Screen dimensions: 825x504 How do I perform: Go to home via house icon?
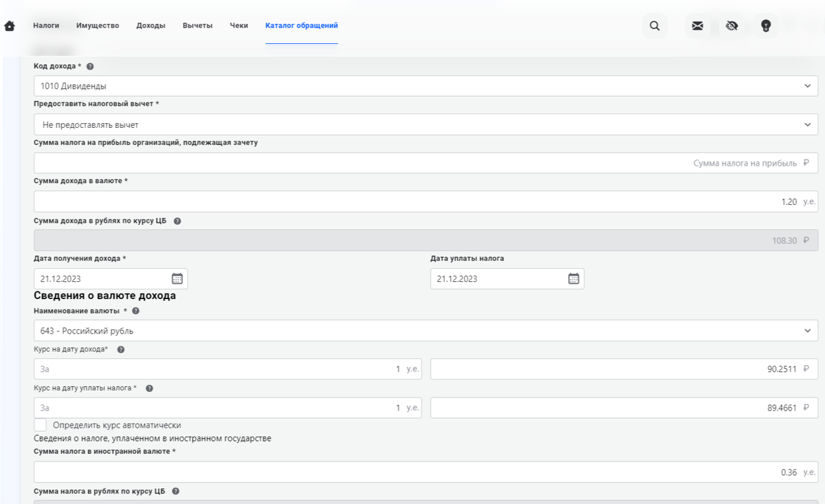coord(10,26)
